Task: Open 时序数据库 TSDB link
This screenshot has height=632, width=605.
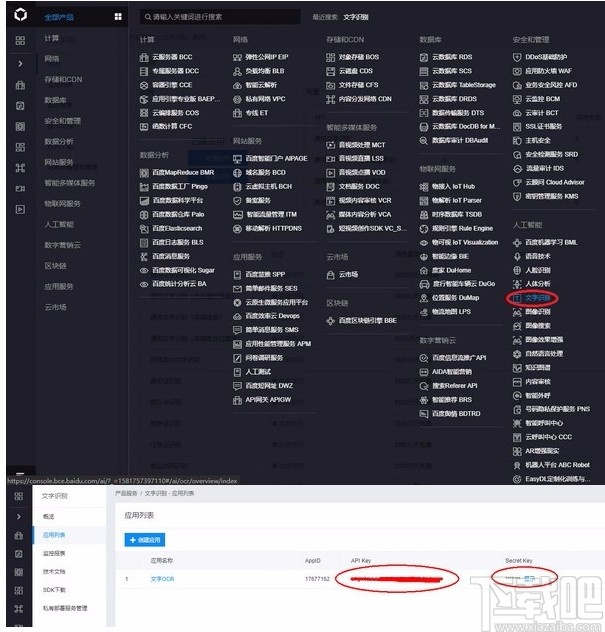Action: 457,214
